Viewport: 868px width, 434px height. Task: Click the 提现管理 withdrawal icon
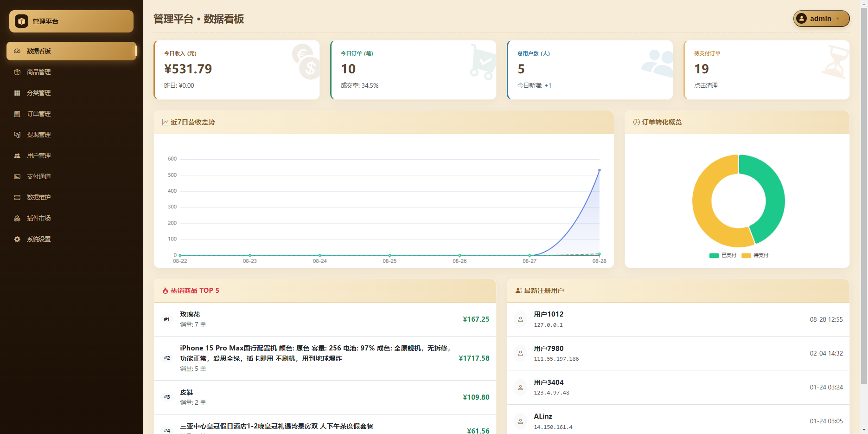pos(17,135)
